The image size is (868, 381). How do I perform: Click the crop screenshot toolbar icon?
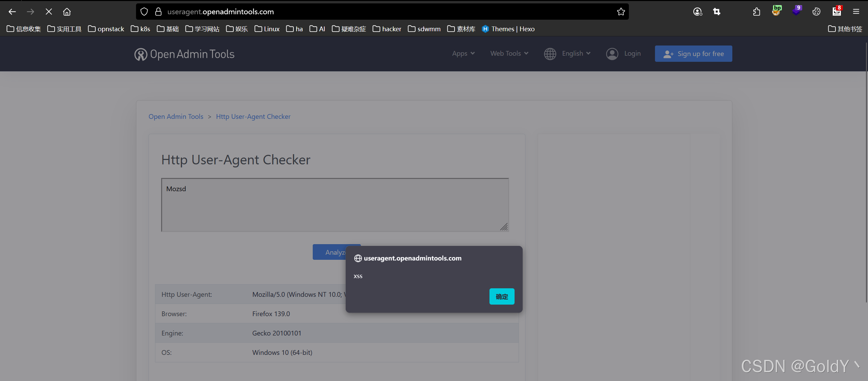point(716,12)
